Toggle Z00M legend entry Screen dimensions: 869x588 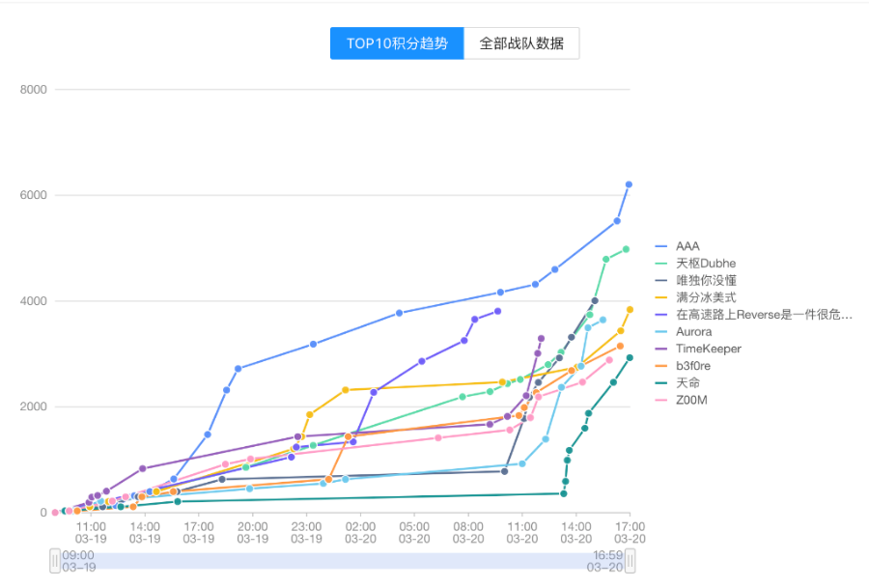[x=681, y=400]
